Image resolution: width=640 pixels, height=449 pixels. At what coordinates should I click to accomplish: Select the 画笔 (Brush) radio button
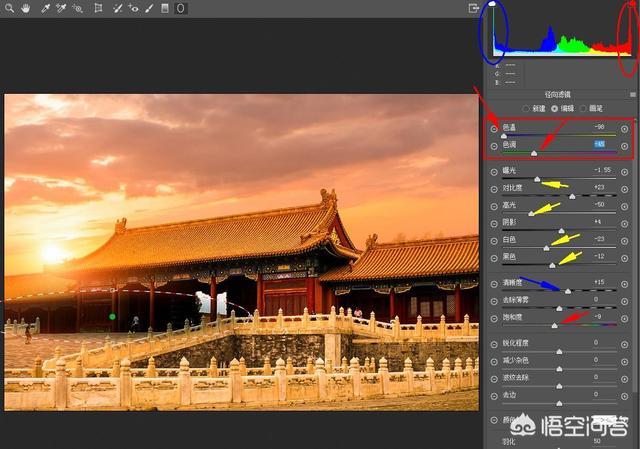[x=583, y=109]
